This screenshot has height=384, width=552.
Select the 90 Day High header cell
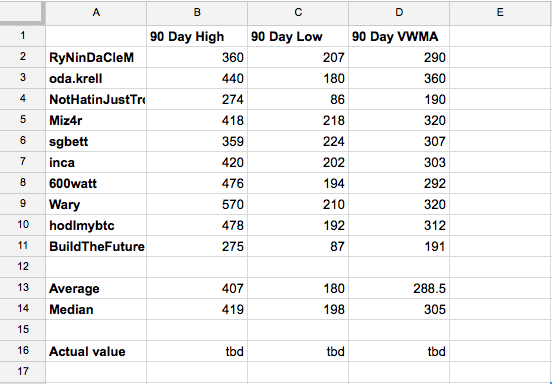[x=197, y=36]
